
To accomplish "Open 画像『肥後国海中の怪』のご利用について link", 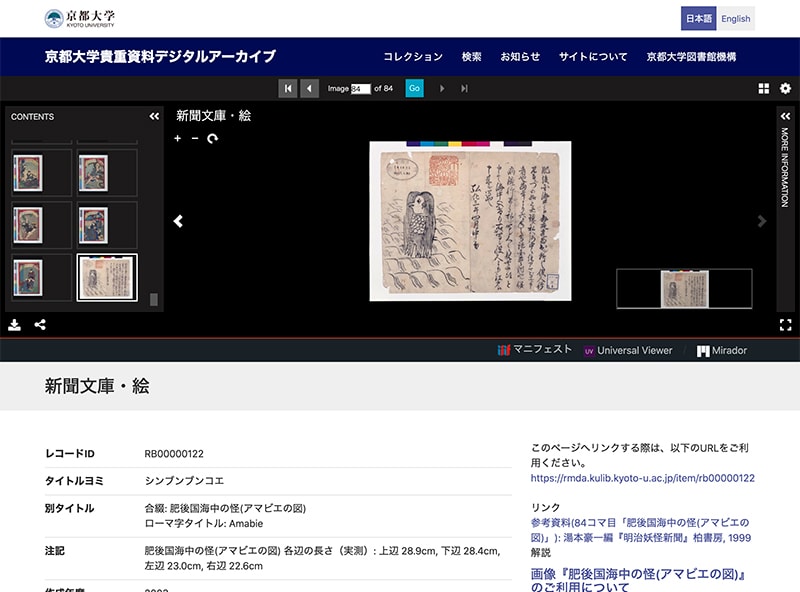I will [638, 580].
